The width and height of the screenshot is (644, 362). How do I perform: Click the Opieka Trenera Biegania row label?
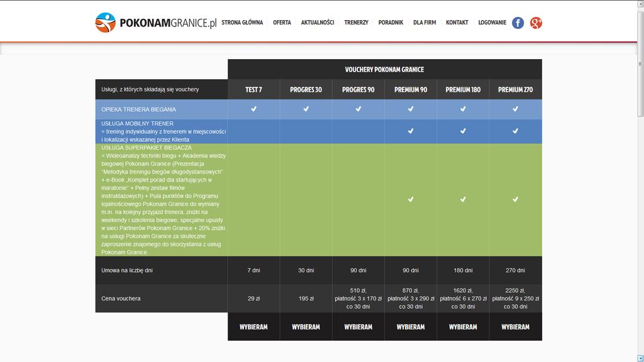point(138,109)
